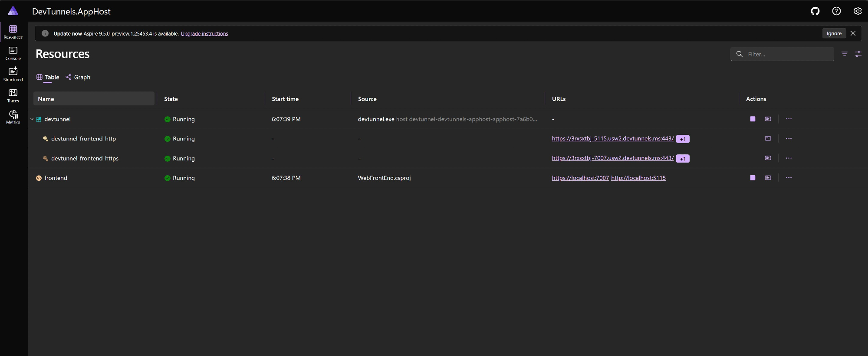Image resolution: width=868 pixels, height=356 pixels.
Task: Stop the devtunnel resource
Action: point(753,119)
